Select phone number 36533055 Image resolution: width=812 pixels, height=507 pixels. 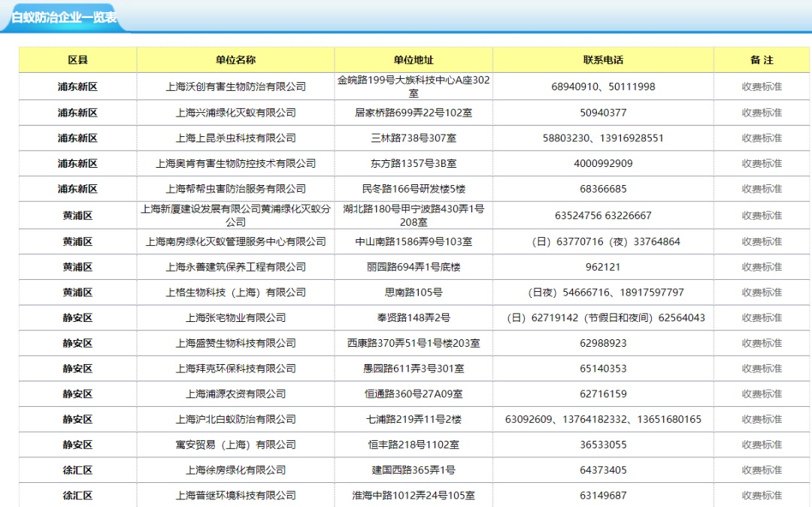pos(603,445)
